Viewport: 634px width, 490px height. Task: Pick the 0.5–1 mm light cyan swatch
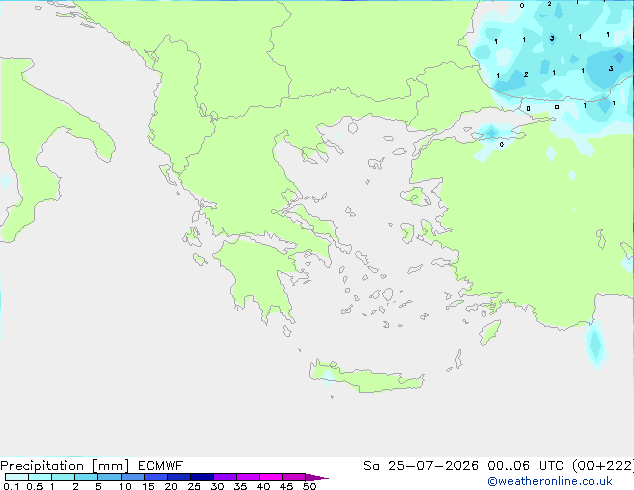[x=40, y=477]
